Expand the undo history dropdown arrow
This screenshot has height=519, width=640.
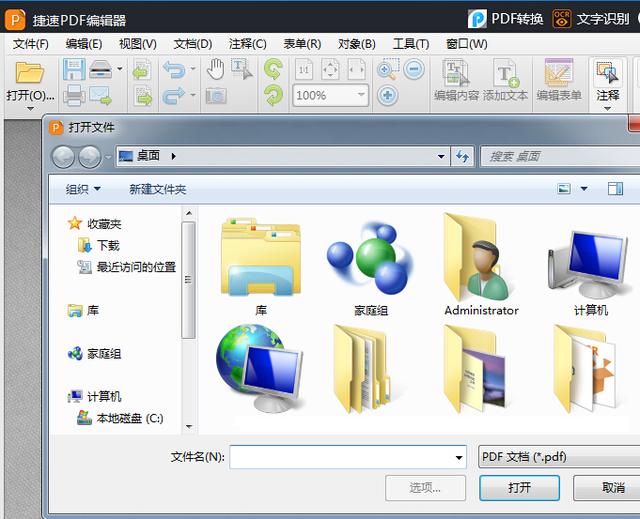193,69
